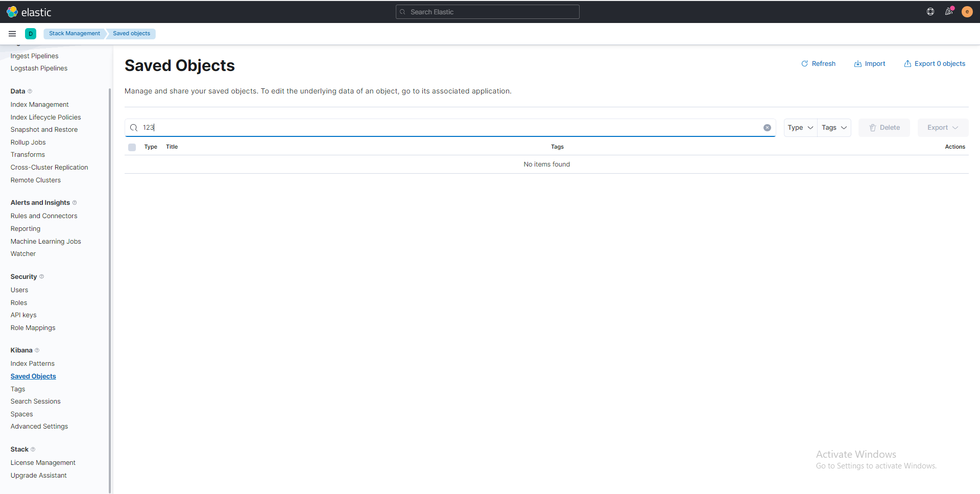The height and width of the screenshot is (494, 980).
Task: Open the notifications bell
Action: point(949,11)
